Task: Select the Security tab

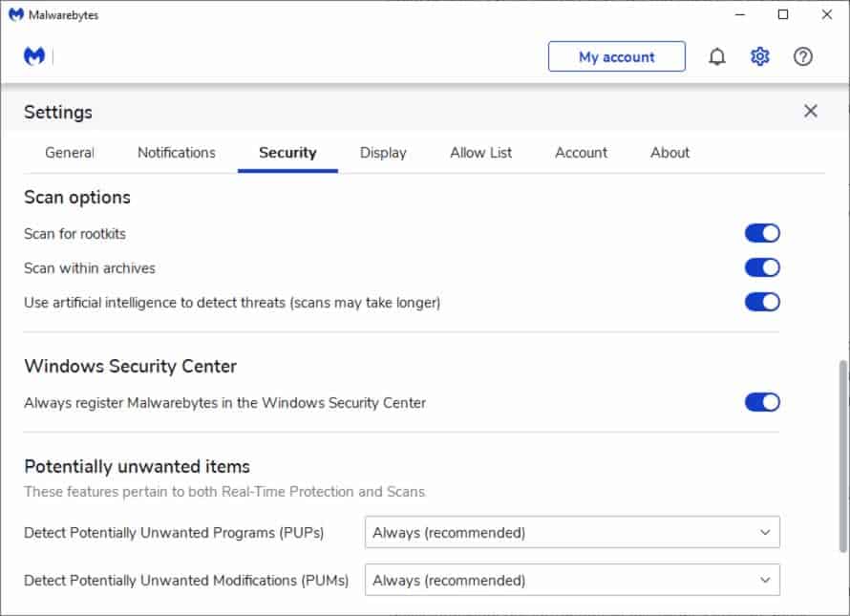Action: coord(287,153)
